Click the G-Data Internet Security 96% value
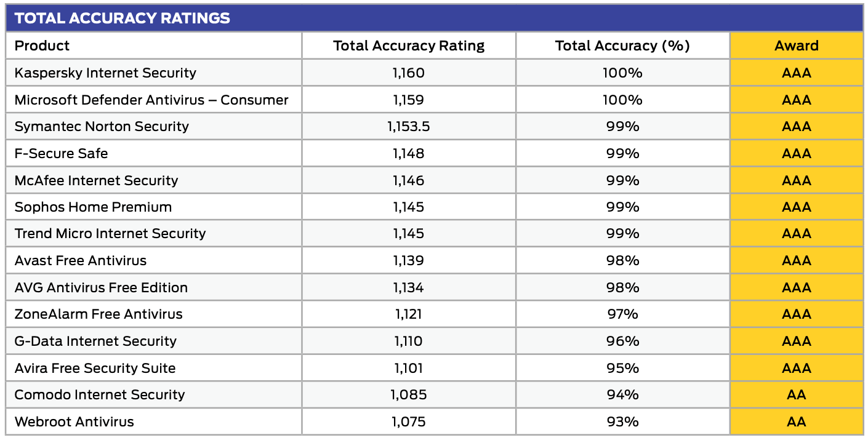The width and height of the screenshot is (868, 443). [x=622, y=341]
